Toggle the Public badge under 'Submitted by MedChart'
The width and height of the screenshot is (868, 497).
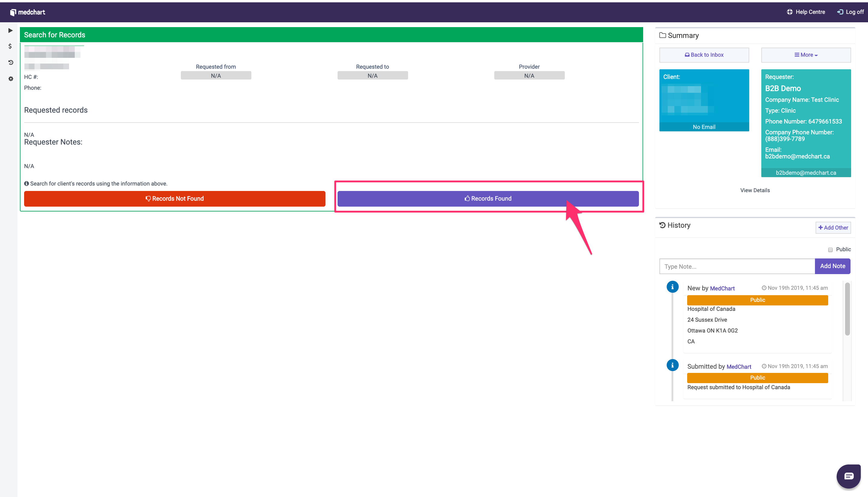click(757, 377)
